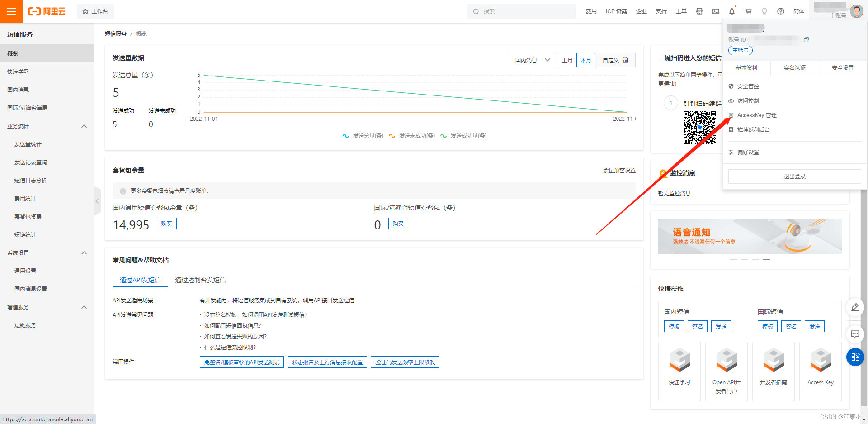Open the notification bell
Viewport: 868px width, 424px height.
[x=732, y=11]
